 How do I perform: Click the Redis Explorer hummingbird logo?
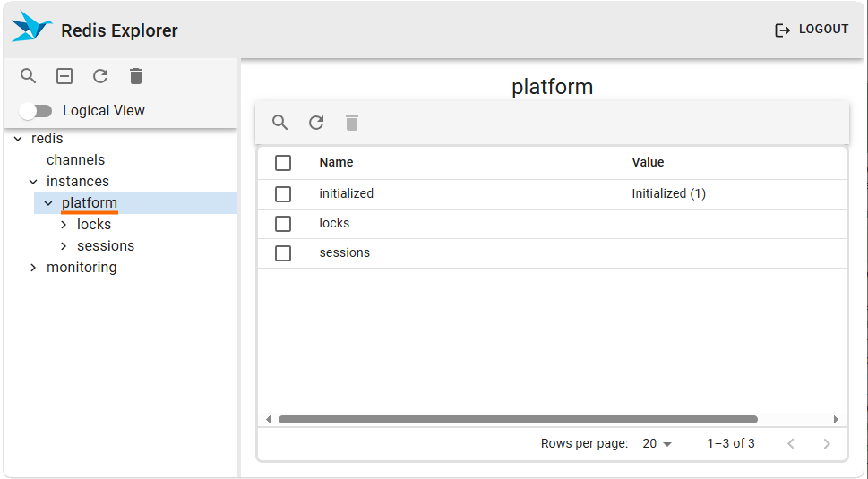pyautogui.click(x=31, y=29)
